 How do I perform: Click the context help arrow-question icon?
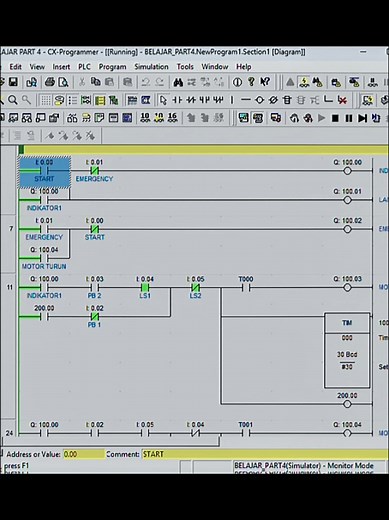[265, 82]
